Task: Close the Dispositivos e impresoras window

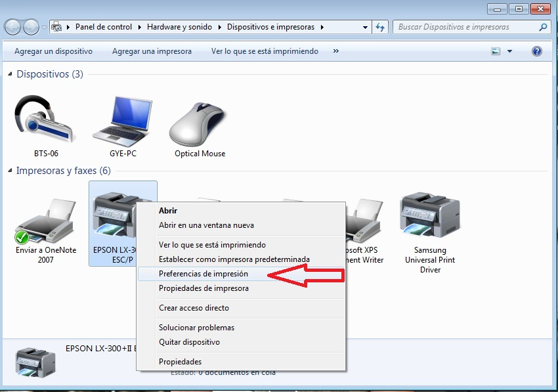Action: 540,9
